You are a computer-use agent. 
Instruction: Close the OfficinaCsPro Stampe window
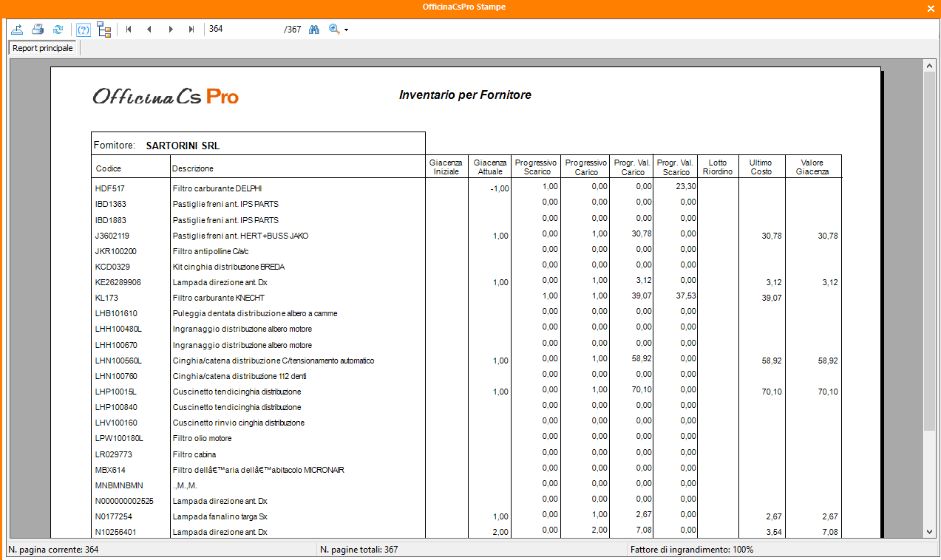click(x=931, y=8)
